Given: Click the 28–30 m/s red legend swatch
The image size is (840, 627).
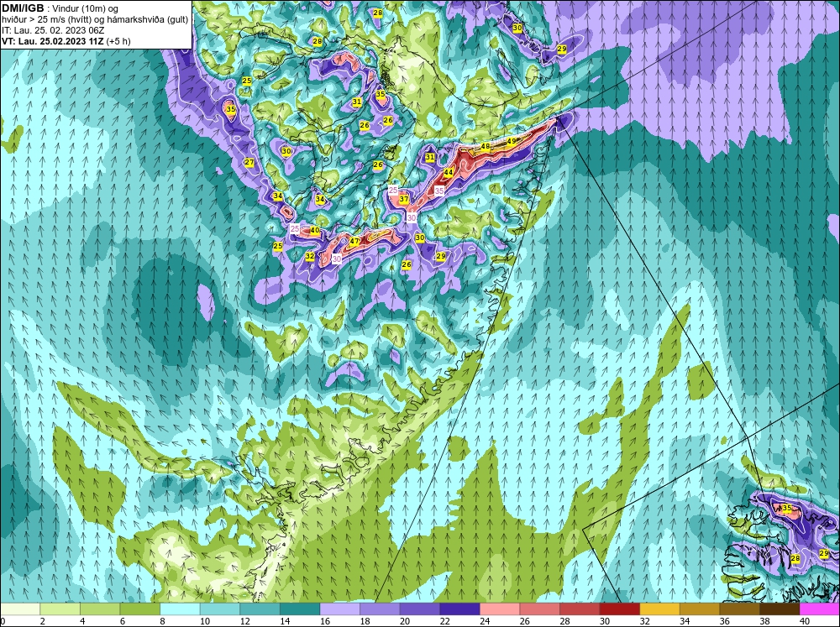Looking at the screenshot, I should point(579,609).
